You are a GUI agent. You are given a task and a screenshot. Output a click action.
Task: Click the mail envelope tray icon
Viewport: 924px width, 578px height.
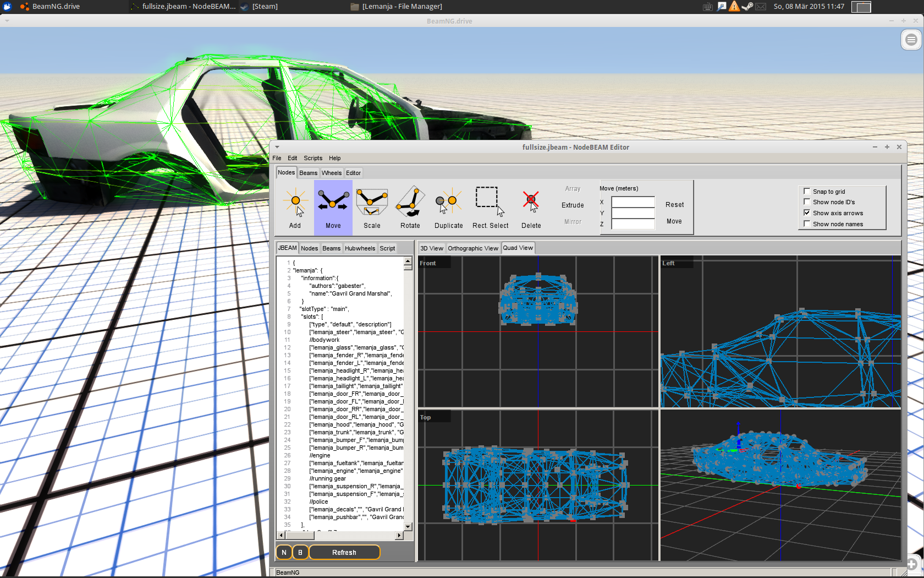[761, 7]
